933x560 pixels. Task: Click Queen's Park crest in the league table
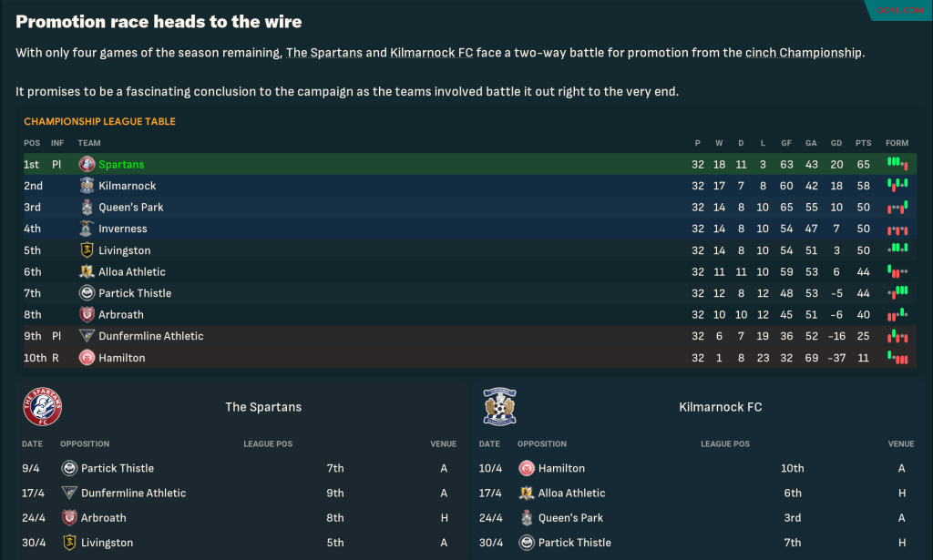(87, 208)
